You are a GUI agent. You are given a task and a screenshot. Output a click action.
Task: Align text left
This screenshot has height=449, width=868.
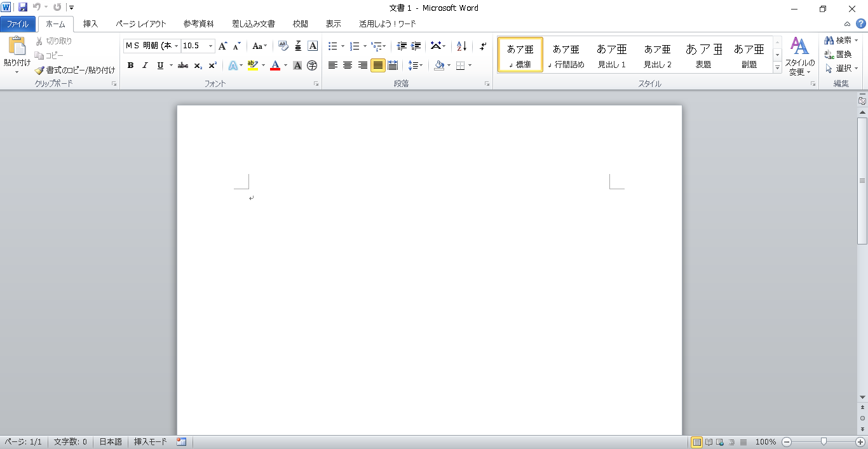tap(333, 65)
